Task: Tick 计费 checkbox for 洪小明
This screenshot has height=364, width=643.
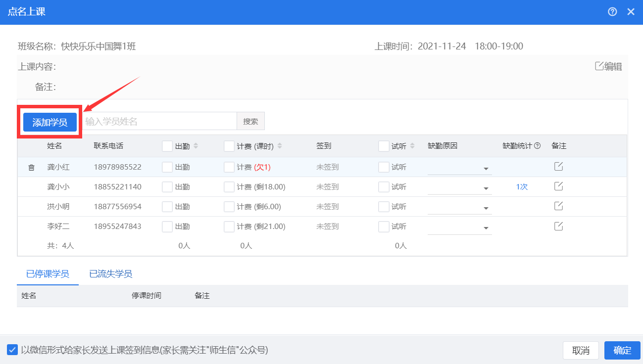Action: click(229, 207)
